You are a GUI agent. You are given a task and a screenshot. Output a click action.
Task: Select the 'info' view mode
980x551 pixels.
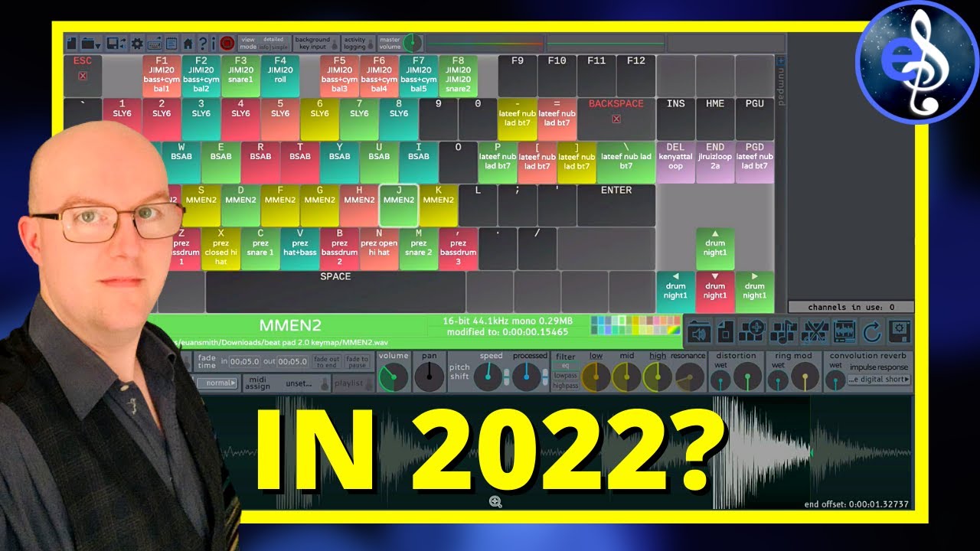coord(264,47)
